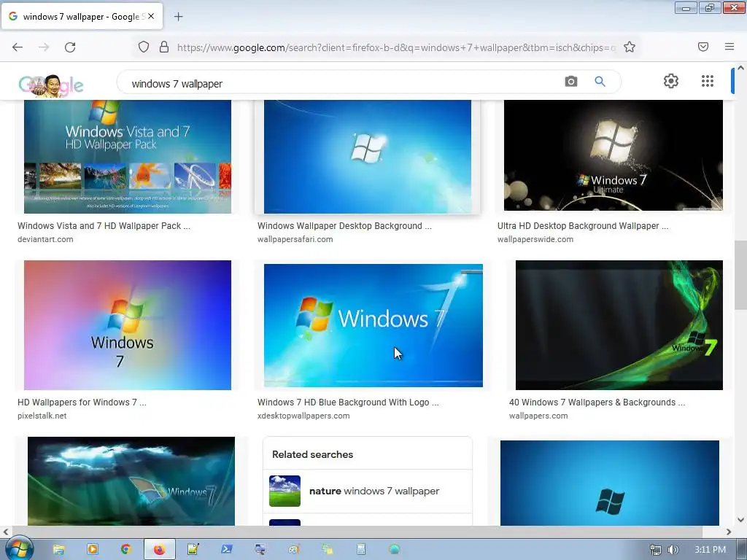Open the dark Windows logo blue wallpaper
The height and width of the screenshot is (560, 747).
[x=609, y=483]
